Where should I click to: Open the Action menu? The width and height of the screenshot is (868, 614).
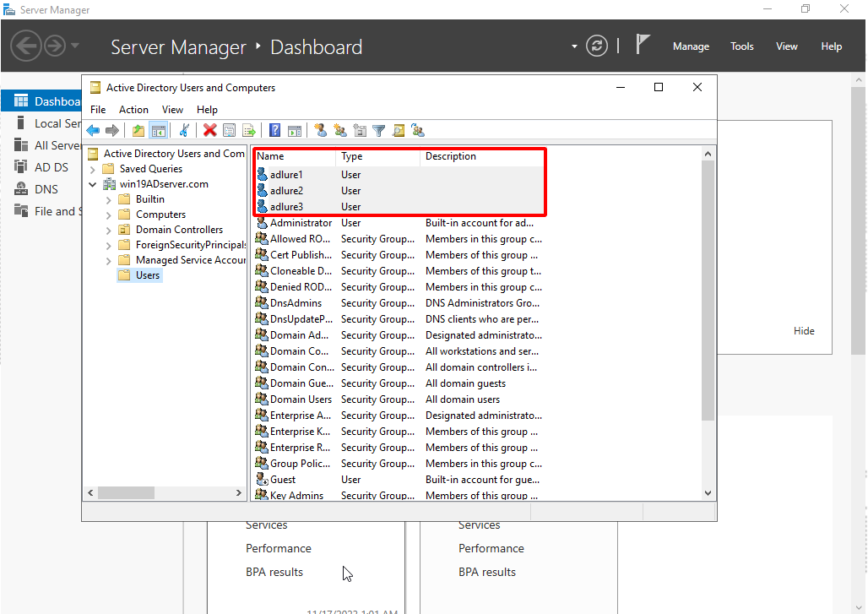coord(133,109)
